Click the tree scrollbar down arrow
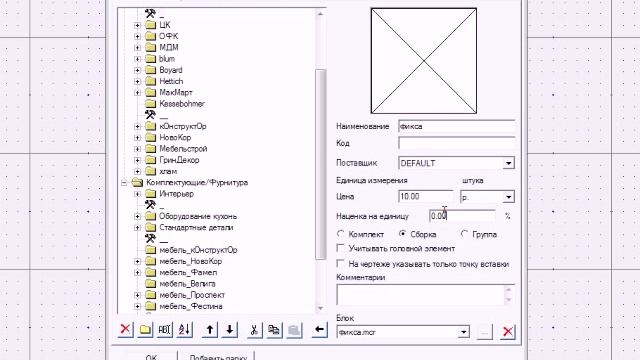640x360 pixels. click(320, 308)
